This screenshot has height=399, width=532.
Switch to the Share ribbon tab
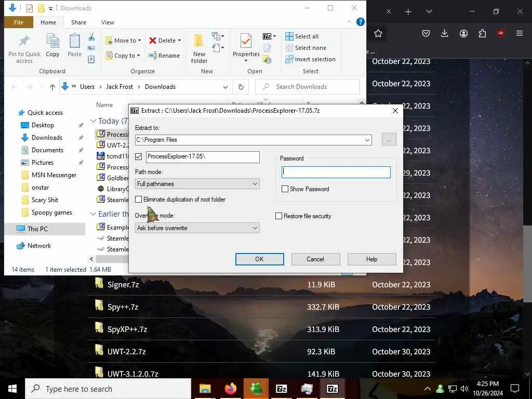click(x=78, y=22)
